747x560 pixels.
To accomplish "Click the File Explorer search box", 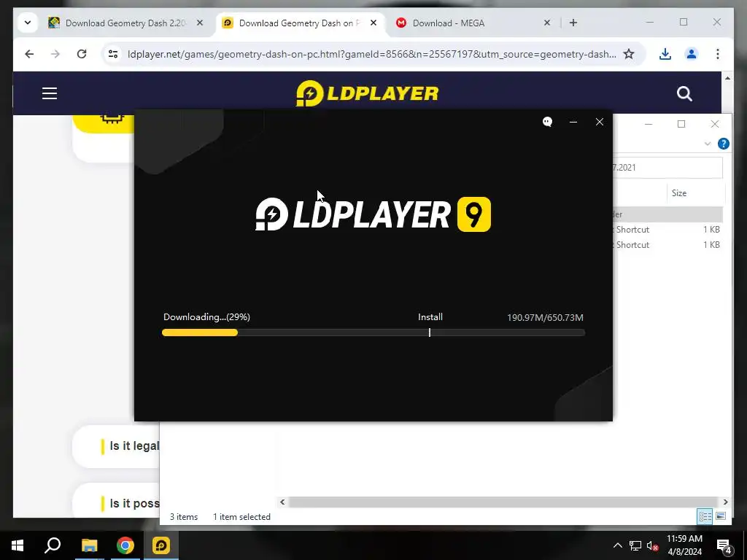I will coord(667,168).
